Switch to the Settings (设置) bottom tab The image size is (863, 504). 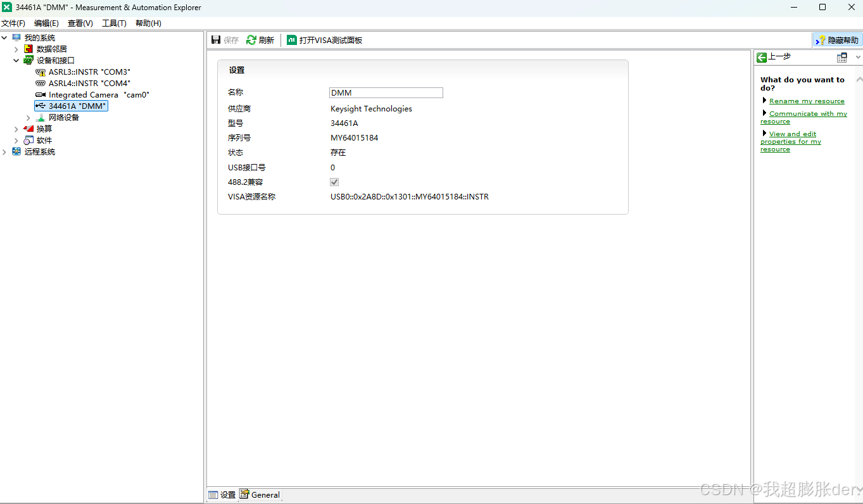[222, 495]
